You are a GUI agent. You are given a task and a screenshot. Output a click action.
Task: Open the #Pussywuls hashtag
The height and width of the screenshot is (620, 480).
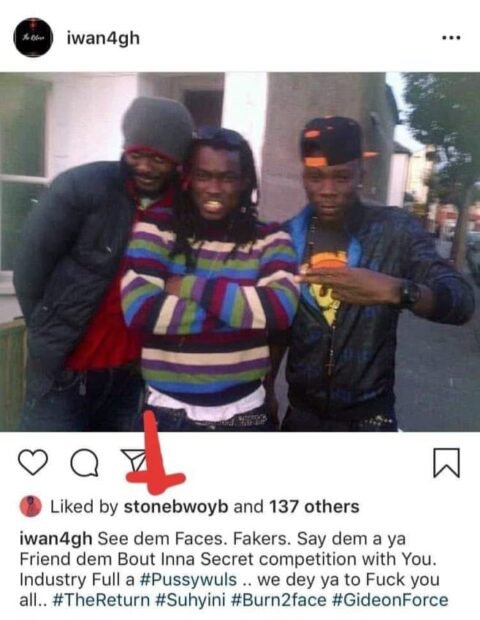[189, 580]
